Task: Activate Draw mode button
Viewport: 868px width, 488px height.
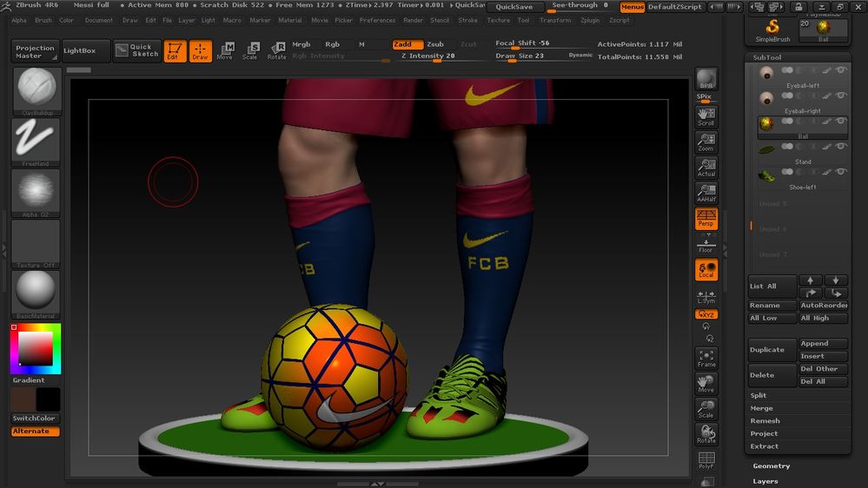Action: (x=201, y=51)
